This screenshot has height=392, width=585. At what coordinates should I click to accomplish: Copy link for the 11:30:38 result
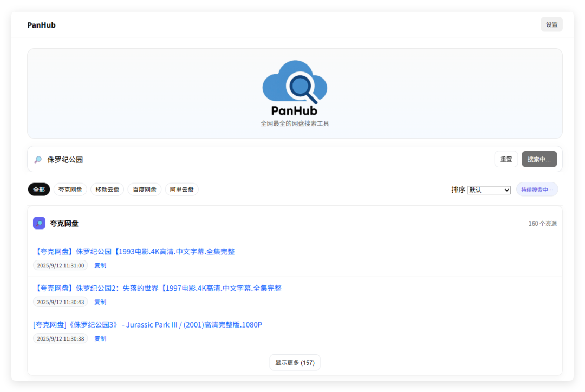pos(100,338)
